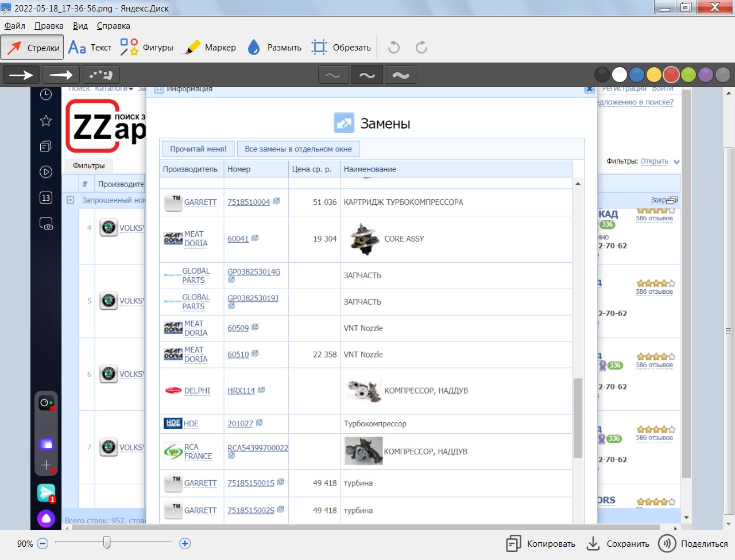Open MEAT DORIA part 60041 link

238,239
